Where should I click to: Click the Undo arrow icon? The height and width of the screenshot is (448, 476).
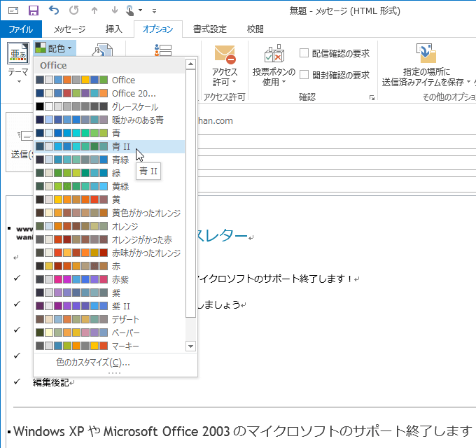(x=54, y=10)
